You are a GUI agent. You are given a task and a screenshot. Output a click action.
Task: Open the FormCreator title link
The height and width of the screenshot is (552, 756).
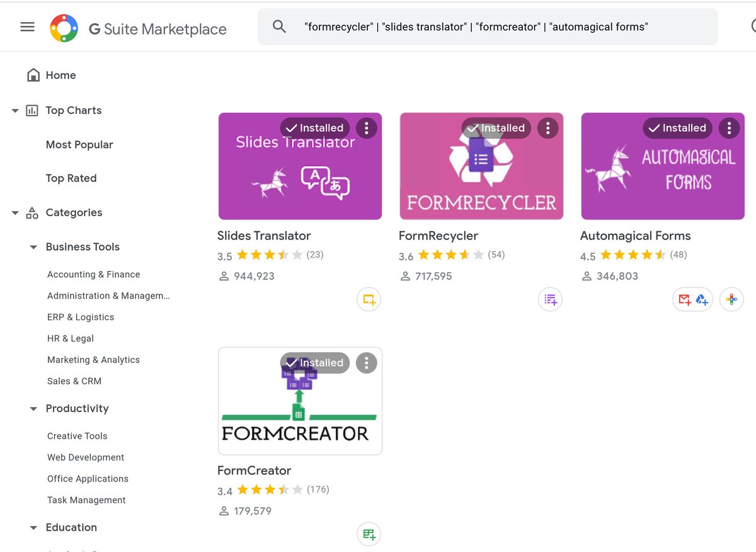(254, 471)
